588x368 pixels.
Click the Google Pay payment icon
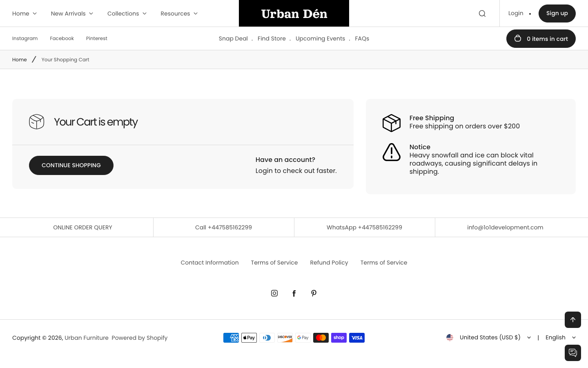click(303, 338)
